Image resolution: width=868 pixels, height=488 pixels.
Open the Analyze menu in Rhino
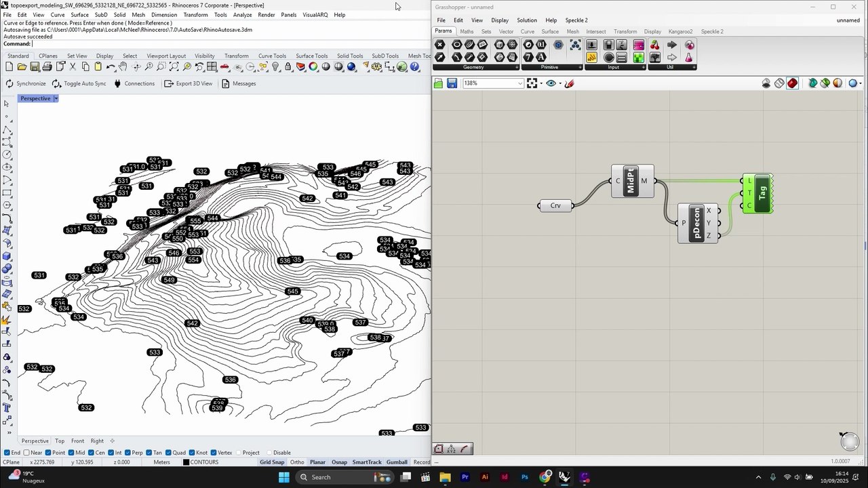pyautogui.click(x=242, y=15)
